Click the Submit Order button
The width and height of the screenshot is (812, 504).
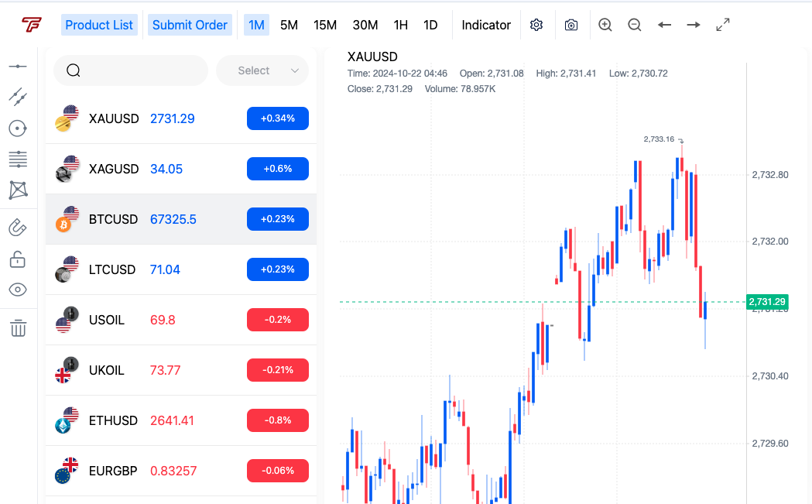click(190, 25)
